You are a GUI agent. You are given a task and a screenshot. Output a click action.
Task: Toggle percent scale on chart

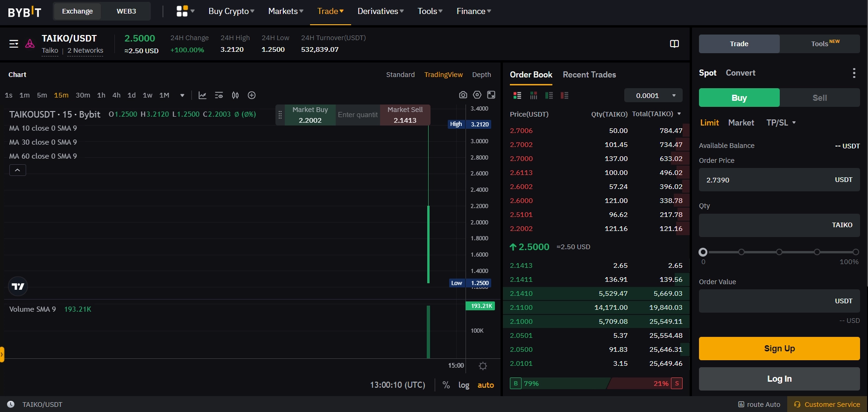pyautogui.click(x=446, y=385)
